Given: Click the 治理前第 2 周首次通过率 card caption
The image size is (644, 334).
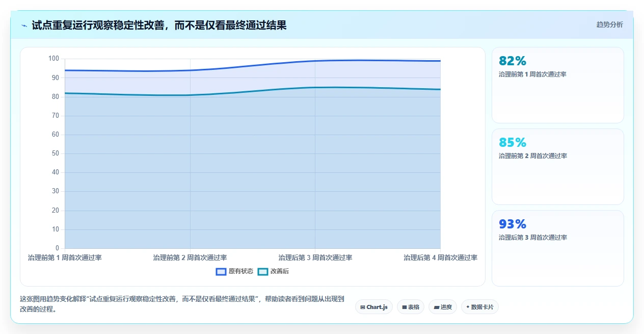Looking at the screenshot, I should [532, 156].
